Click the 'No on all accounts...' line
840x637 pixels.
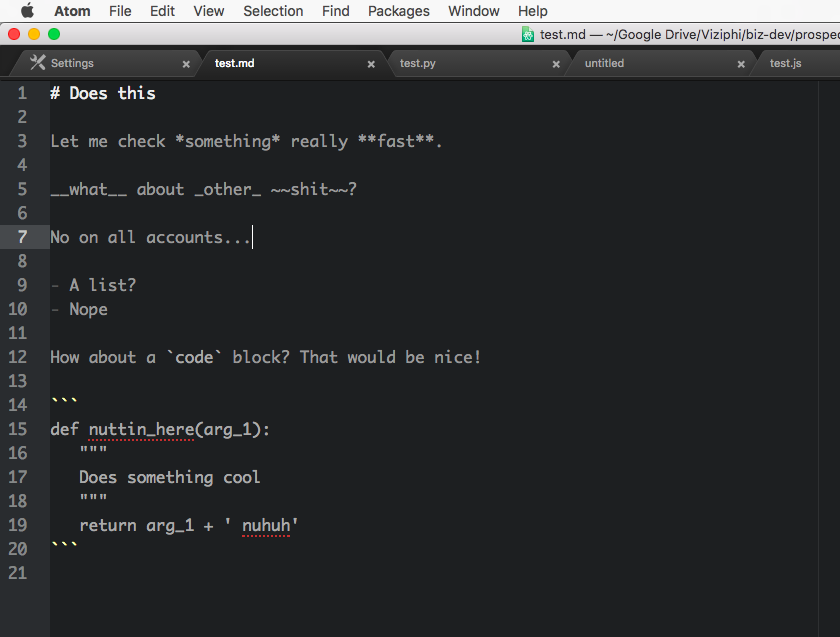tap(151, 237)
